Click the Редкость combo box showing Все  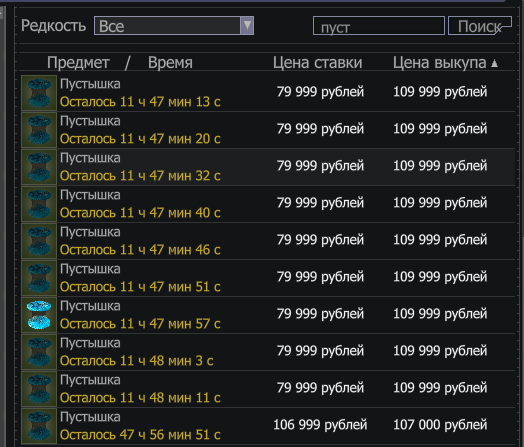[x=174, y=26]
